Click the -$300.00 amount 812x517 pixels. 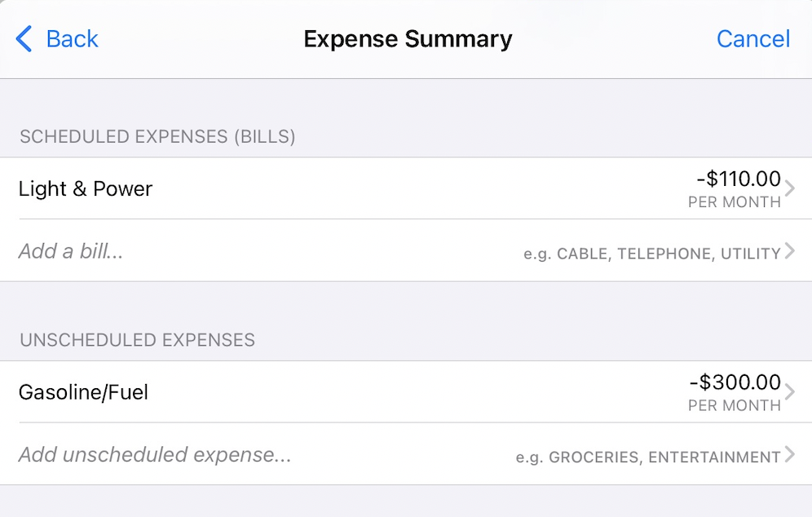[735, 382]
